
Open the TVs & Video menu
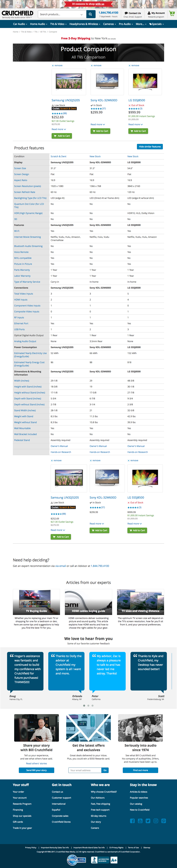coord(58,24)
